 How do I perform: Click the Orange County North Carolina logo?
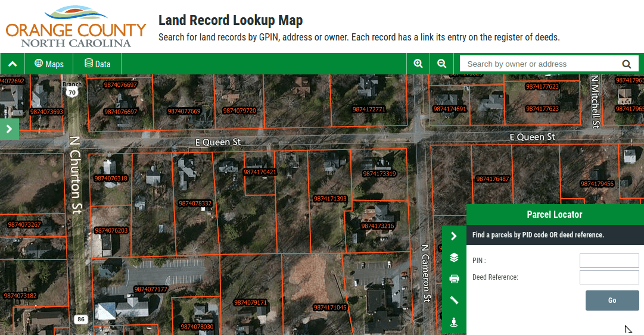coord(76,27)
